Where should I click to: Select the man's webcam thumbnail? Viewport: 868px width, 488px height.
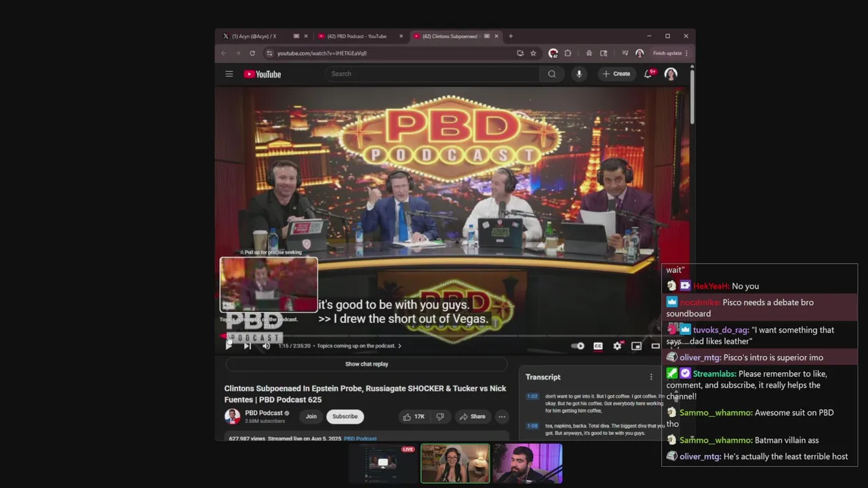(528, 464)
